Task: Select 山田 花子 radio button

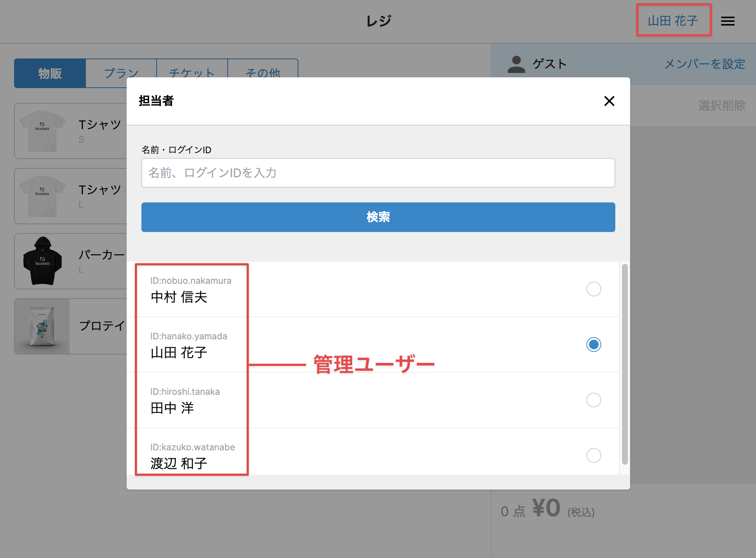Action: (593, 344)
